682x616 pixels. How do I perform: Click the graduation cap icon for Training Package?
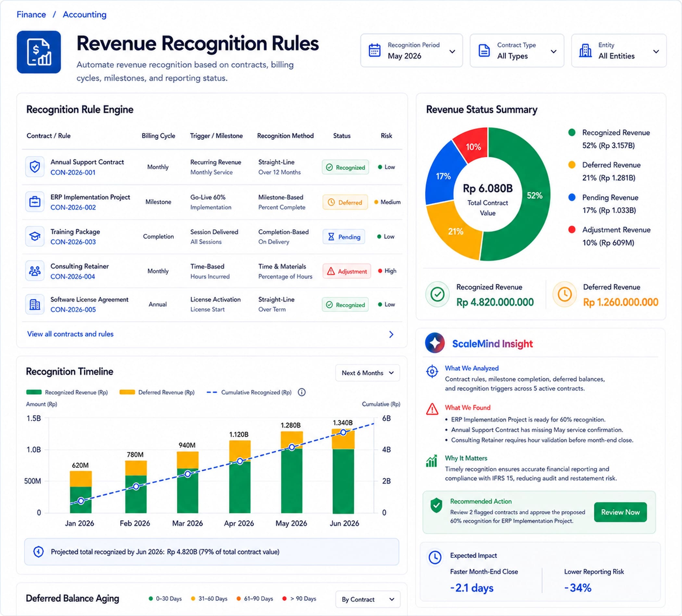(35, 236)
